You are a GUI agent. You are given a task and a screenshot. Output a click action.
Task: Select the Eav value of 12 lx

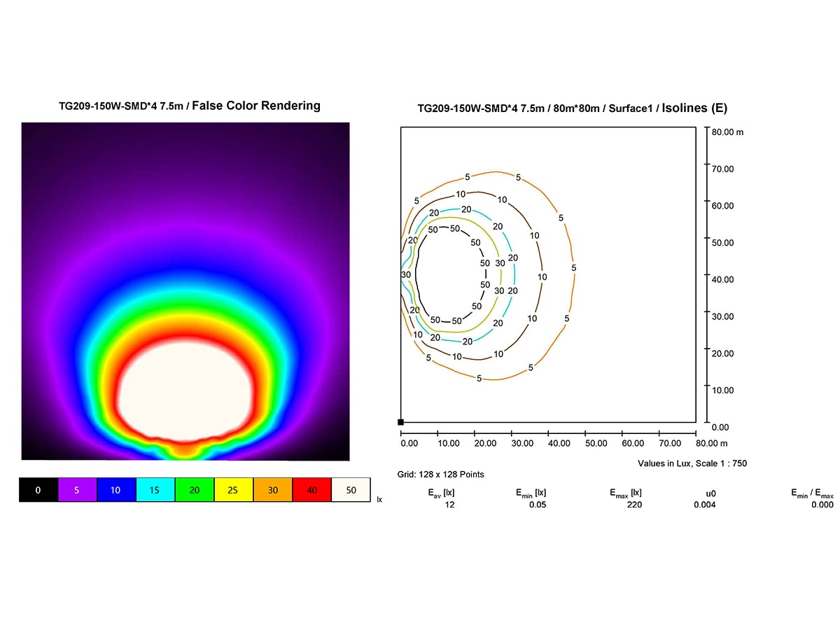tap(449, 505)
